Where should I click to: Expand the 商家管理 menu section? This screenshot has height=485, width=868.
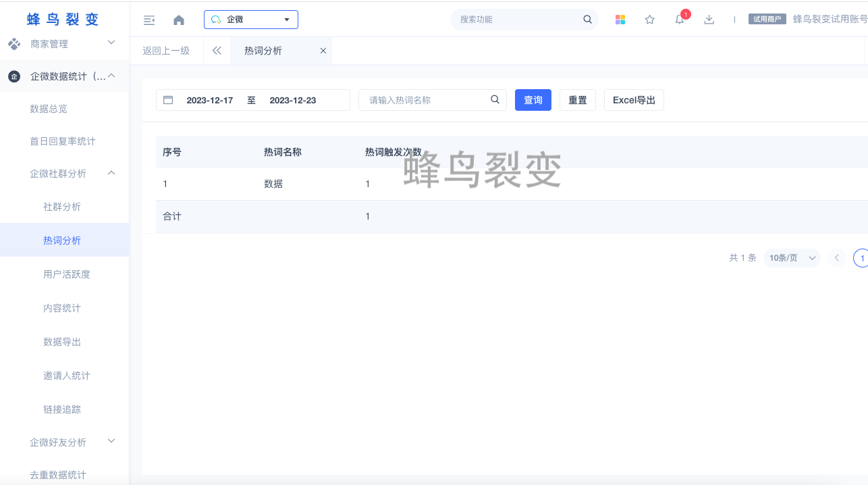[x=112, y=43]
